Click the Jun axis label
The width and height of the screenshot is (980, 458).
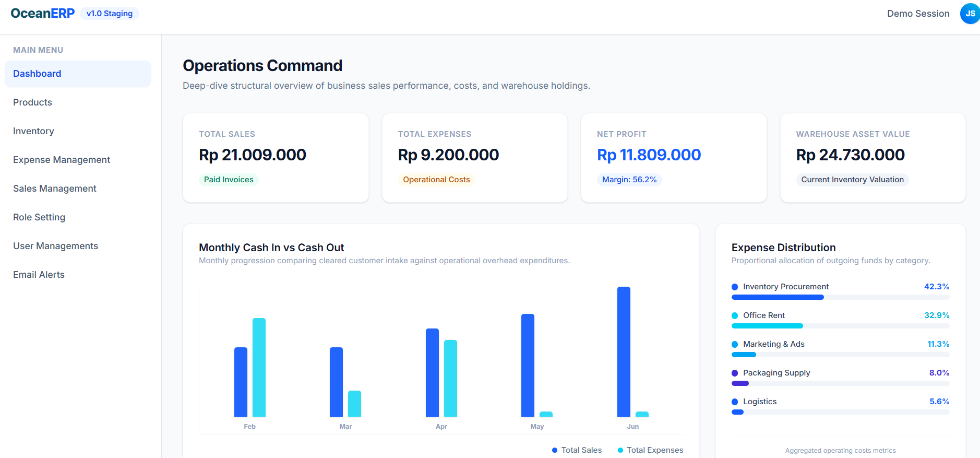[x=633, y=427]
